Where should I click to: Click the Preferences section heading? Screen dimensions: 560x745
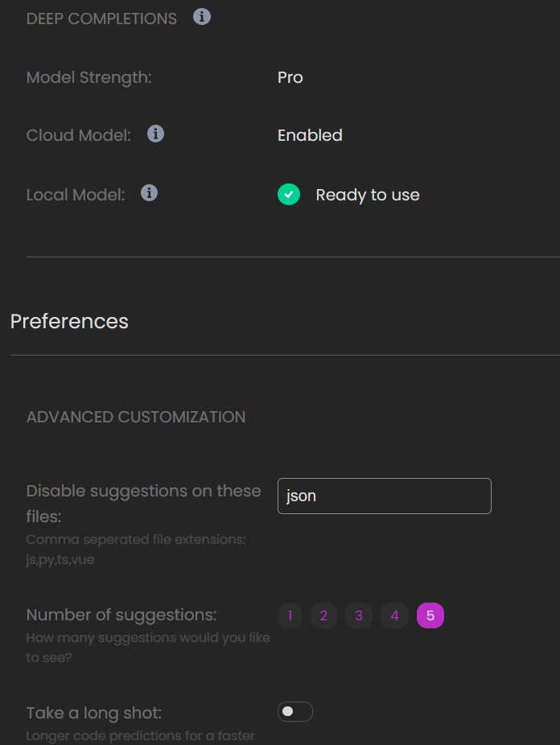[x=69, y=321]
